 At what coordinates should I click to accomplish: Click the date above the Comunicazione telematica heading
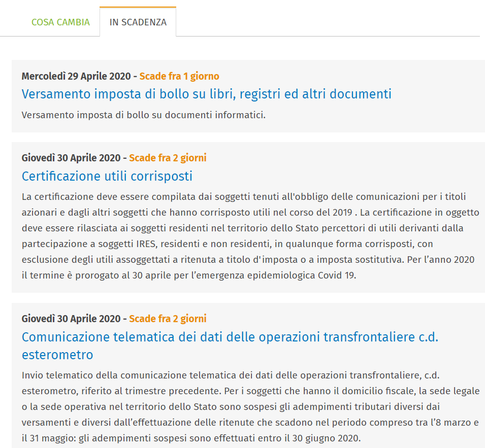point(71,319)
